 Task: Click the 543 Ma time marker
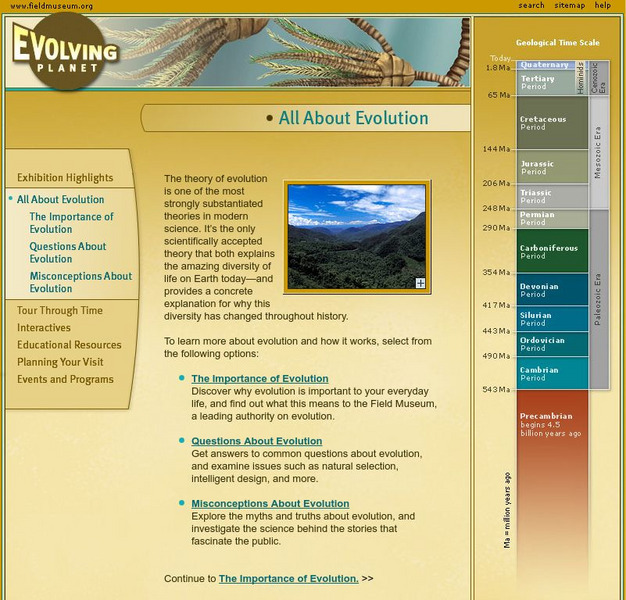(496, 389)
